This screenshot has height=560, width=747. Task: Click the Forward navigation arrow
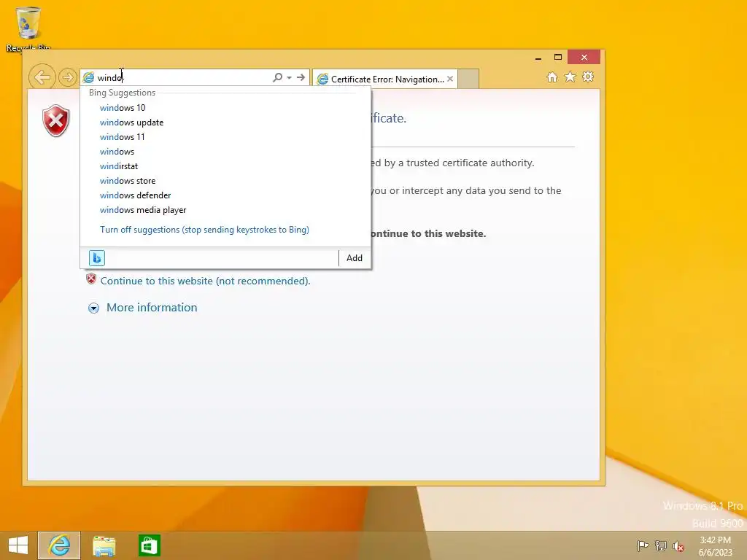point(68,77)
